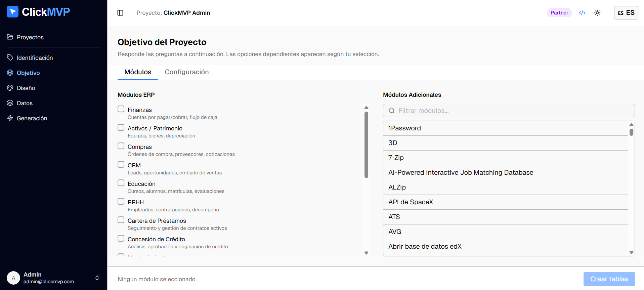Click the additional modules scrollbar thumb
Image resolution: width=644 pixels, height=290 pixels.
pyautogui.click(x=632, y=132)
